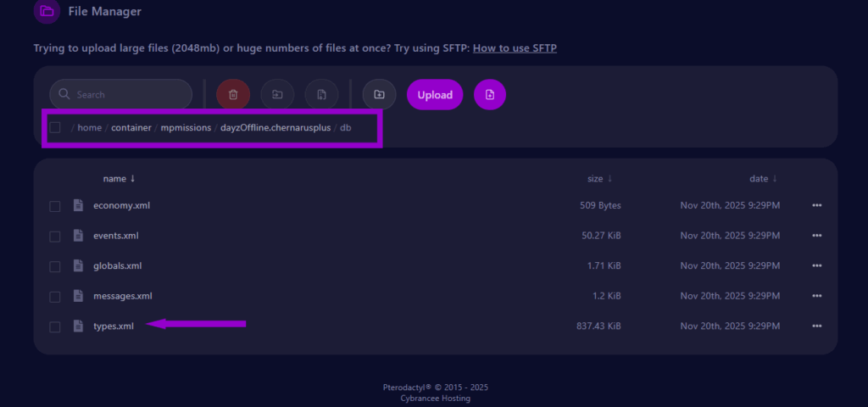Click inside the Search input field
This screenshot has width=868, height=407.
tap(127, 95)
